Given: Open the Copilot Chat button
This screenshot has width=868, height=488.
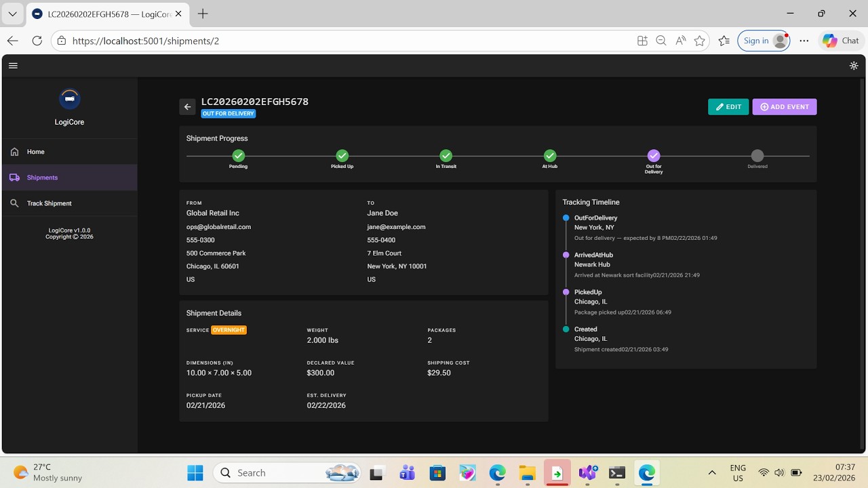Looking at the screenshot, I should click(x=842, y=41).
